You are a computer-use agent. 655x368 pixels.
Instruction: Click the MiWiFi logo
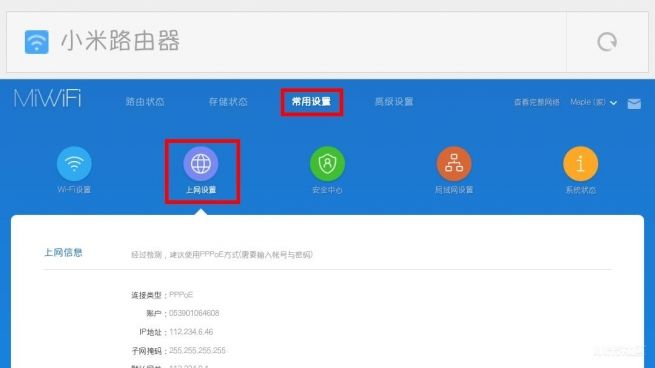[x=48, y=99]
